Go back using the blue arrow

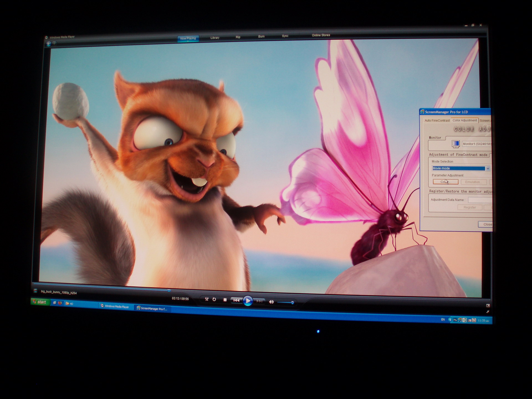click(x=48, y=44)
